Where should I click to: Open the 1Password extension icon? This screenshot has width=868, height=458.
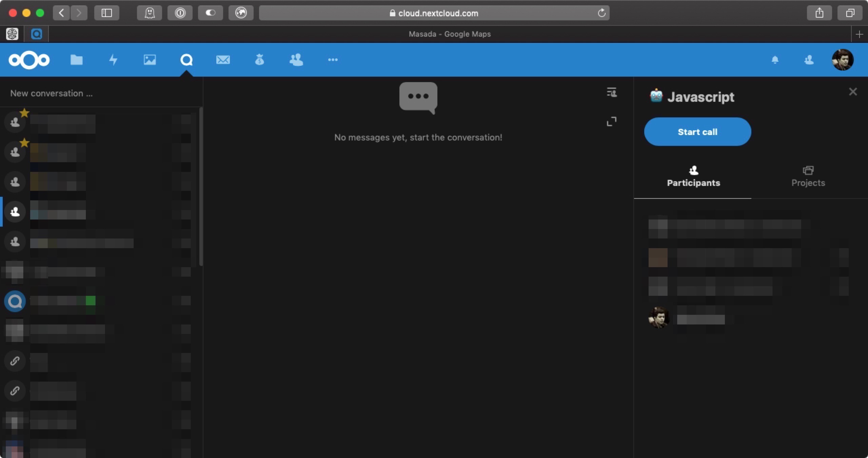coord(180,13)
